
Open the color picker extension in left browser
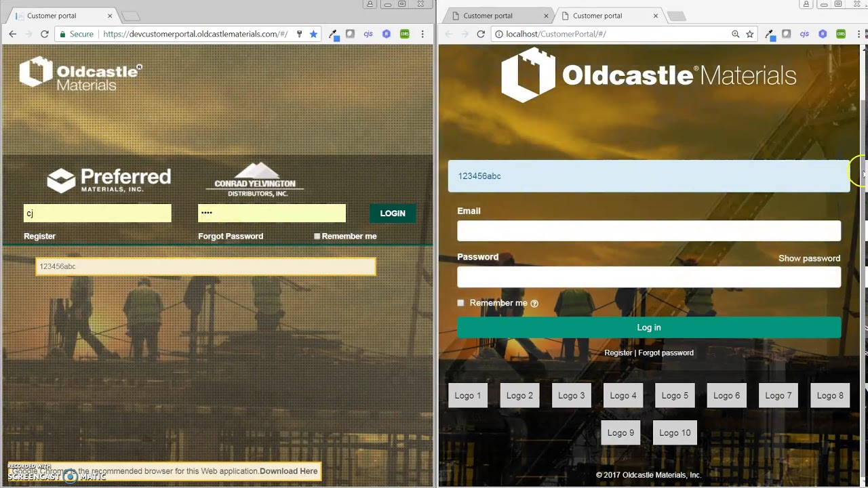pyautogui.click(x=333, y=34)
